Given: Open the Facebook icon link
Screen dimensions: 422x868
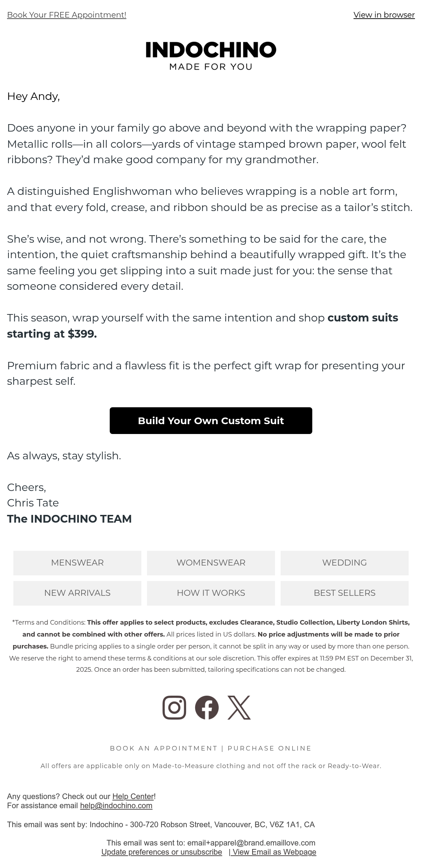Looking at the screenshot, I should pyautogui.click(x=207, y=707).
